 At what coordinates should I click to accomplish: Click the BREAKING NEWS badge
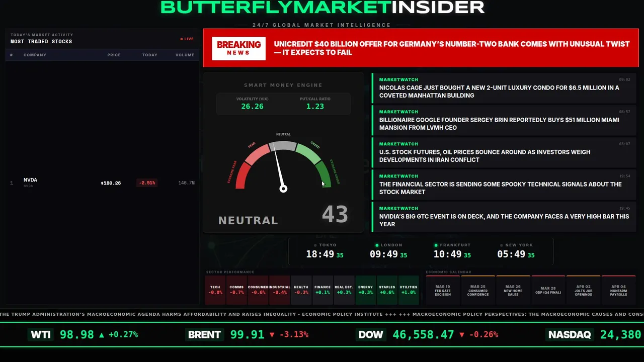pyautogui.click(x=238, y=48)
